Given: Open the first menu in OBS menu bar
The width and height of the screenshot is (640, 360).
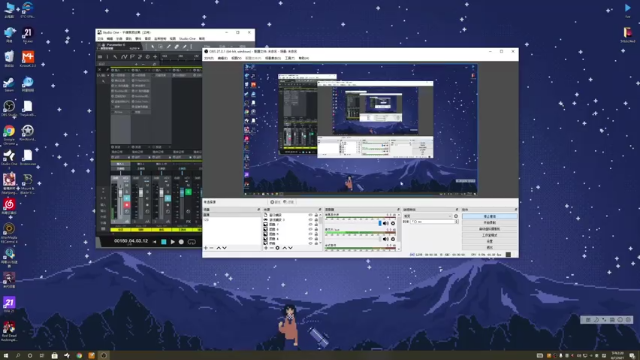Looking at the screenshot, I should (209, 58).
